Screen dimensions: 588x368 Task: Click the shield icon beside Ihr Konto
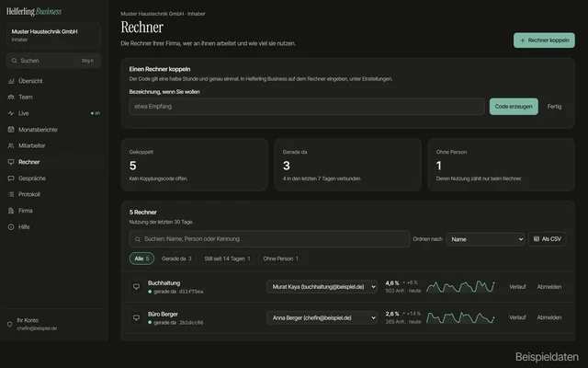pos(10,324)
